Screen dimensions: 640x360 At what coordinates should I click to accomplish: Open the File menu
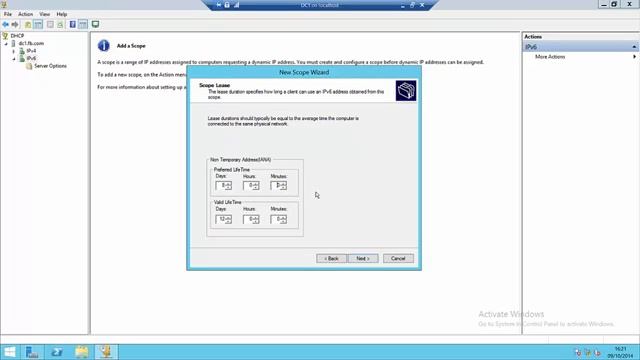pos(8,14)
